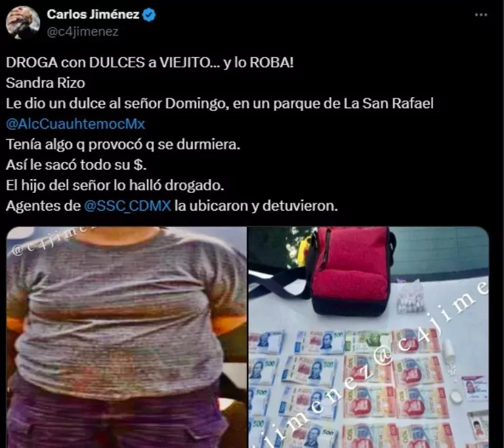Click the Carlos Jiménez display name
This screenshot has width=504, height=448.
[93, 14]
